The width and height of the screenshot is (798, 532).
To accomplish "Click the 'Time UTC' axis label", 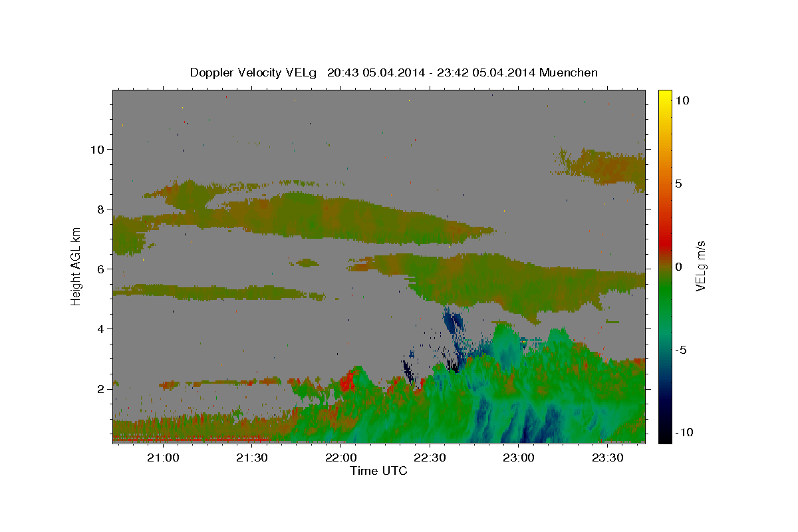I will pos(378,471).
